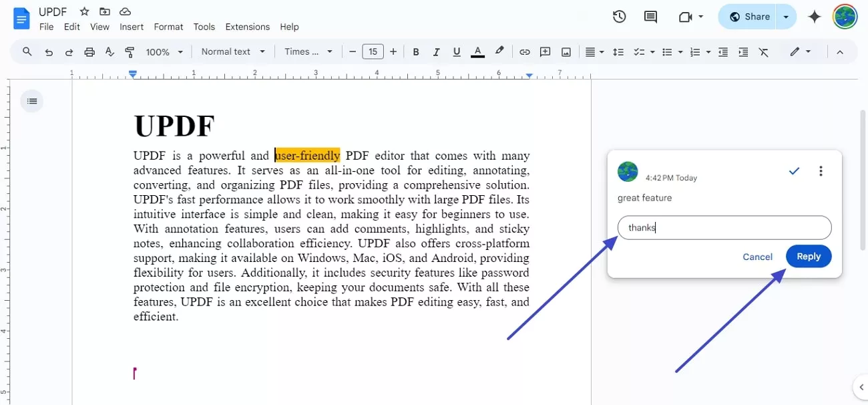Screen dimensions: 868x405
Task: Select the paint format roller icon
Action: pos(130,51)
